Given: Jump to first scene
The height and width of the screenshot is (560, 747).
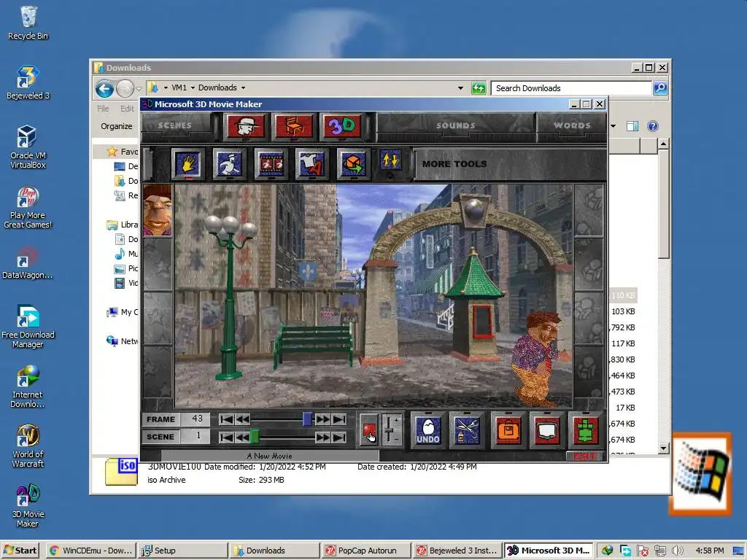Looking at the screenshot, I should coord(226,437).
